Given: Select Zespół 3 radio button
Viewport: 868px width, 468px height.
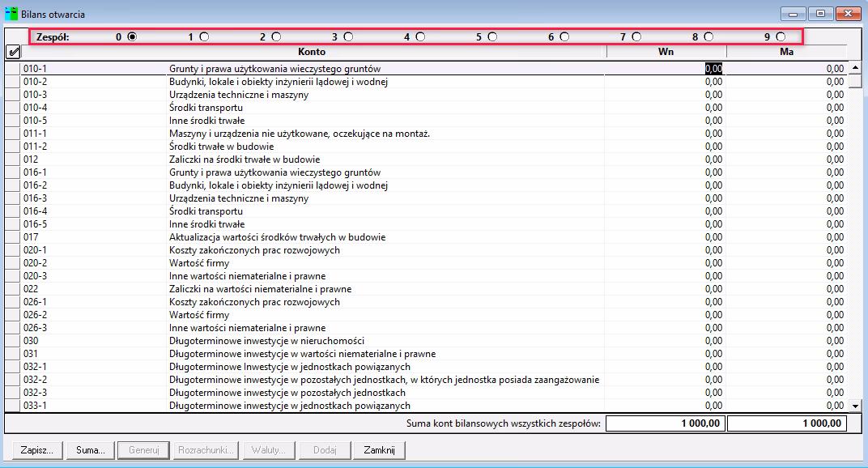Looking at the screenshot, I should (348, 36).
